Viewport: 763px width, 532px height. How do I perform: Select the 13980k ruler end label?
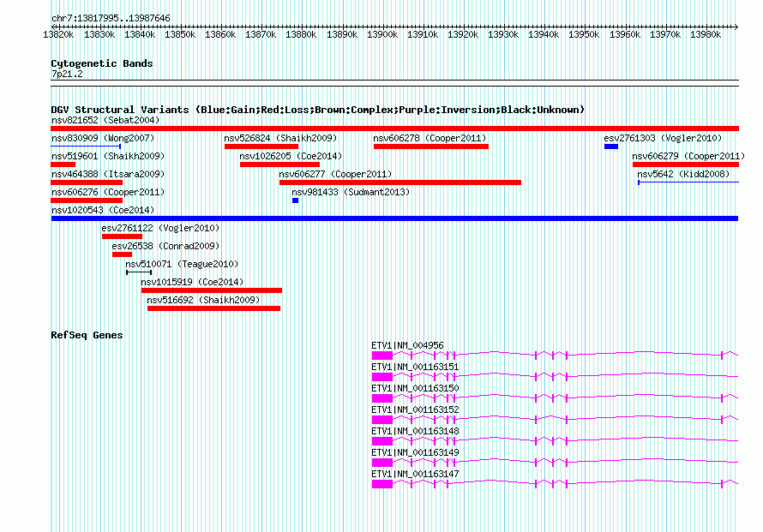[x=706, y=34]
